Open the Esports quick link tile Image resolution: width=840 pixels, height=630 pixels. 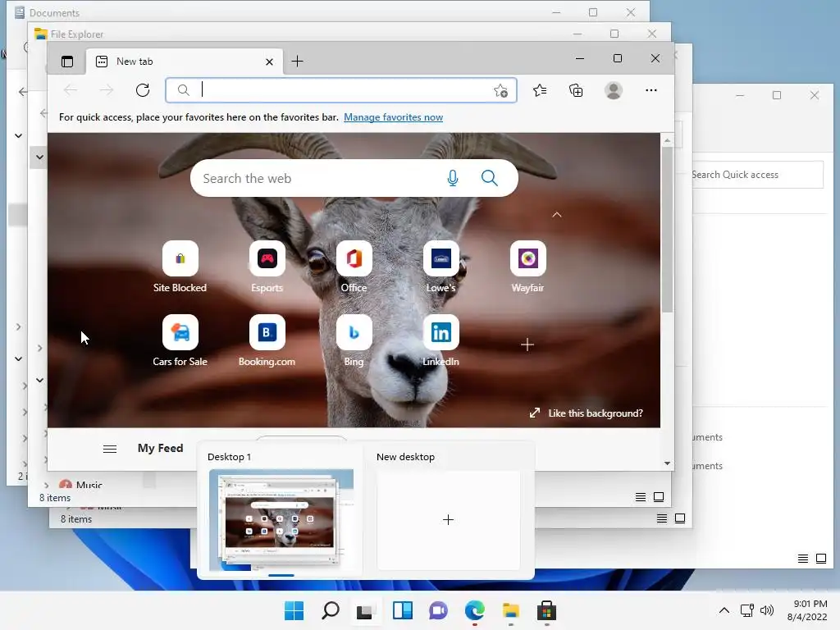(x=267, y=267)
